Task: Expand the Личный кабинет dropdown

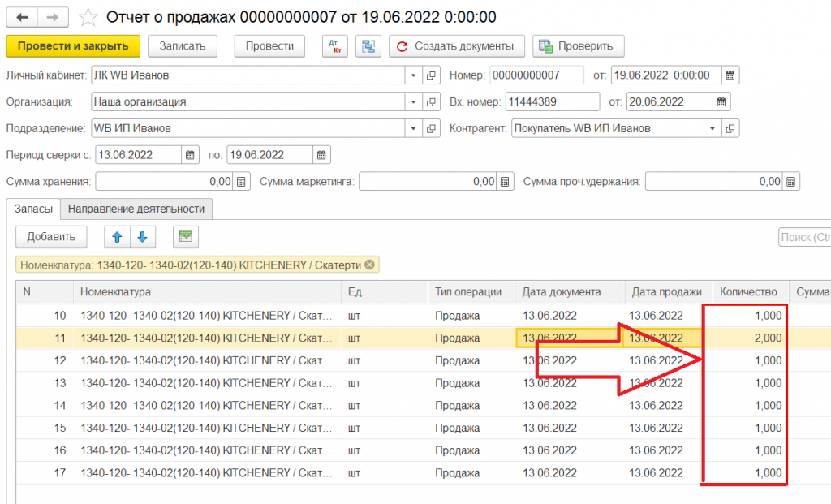Action: tap(414, 75)
